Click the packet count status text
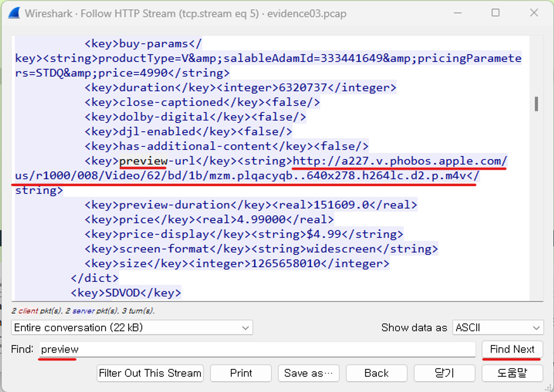The image size is (554, 392). click(x=83, y=311)
